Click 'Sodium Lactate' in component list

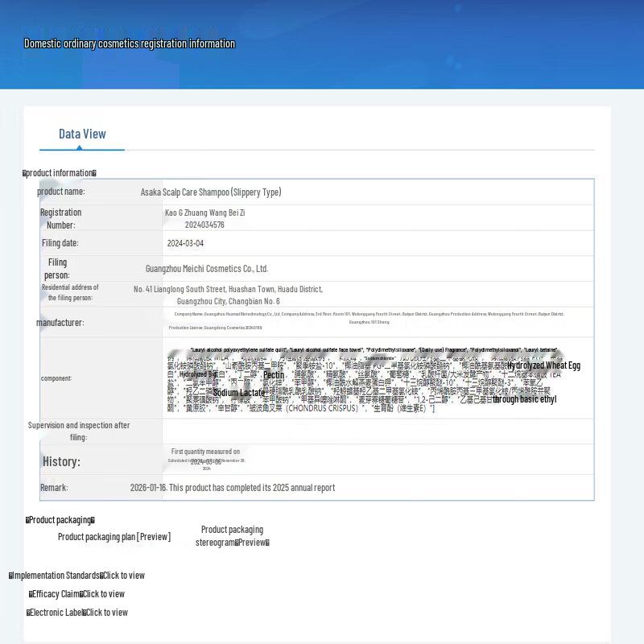pos(239,393)
